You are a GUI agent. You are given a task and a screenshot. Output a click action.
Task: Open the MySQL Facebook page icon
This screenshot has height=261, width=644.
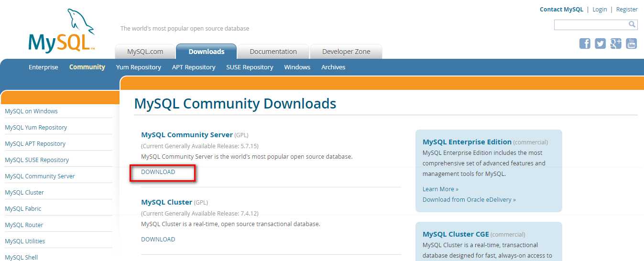(585, 43)
